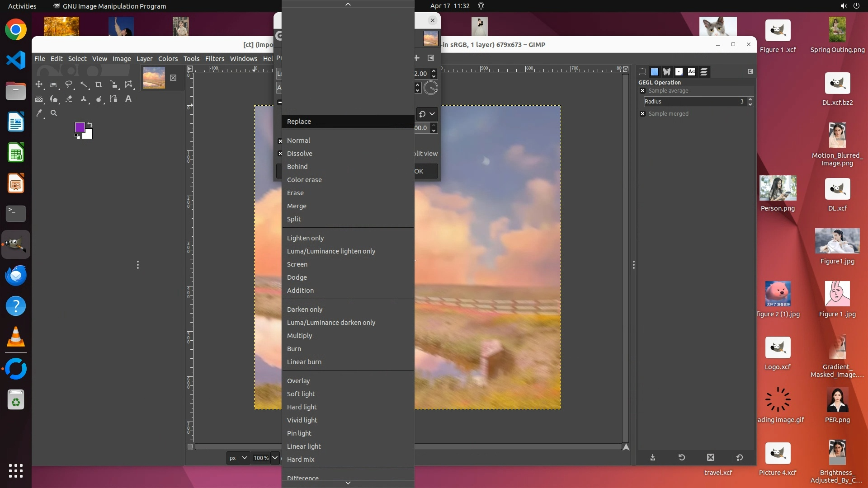Pick the Color Picker eyedropper tool
The image size is (868, 488).
pyautogui.click(x=39, y=113)
